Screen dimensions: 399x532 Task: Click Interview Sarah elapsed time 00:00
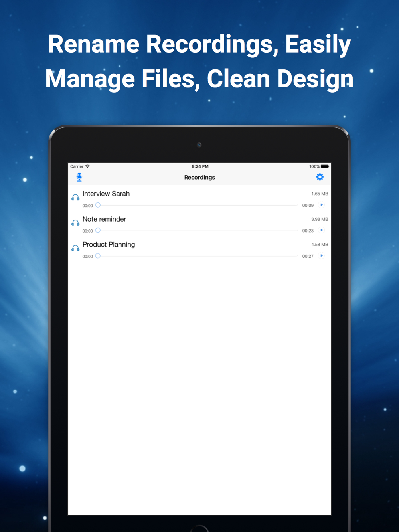coord(87,206)
